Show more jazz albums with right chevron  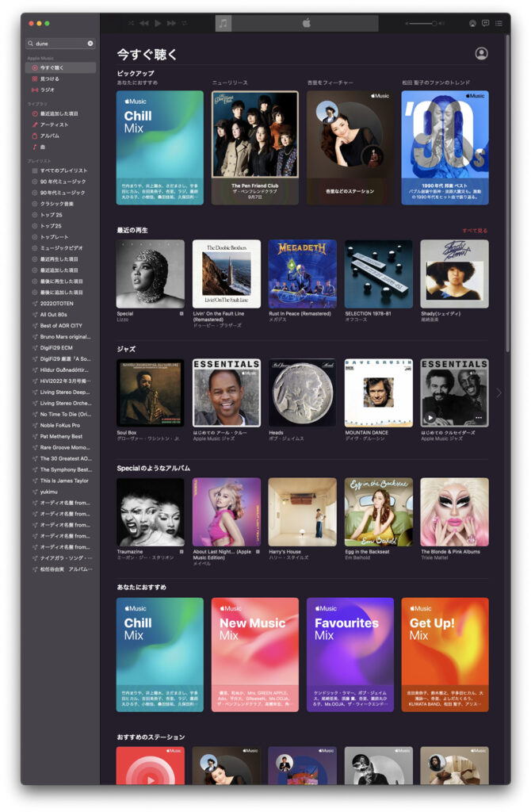click(x=499, y=393)
